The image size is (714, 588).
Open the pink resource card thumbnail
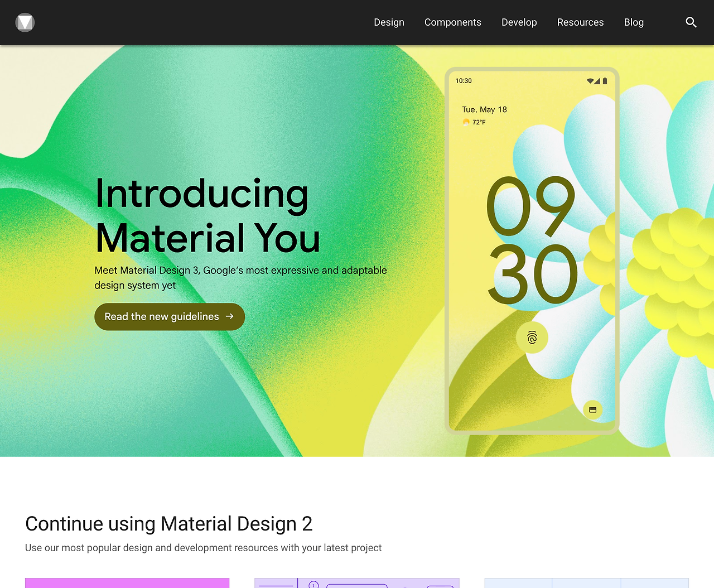pyautogui.click(x=127, y=583)
